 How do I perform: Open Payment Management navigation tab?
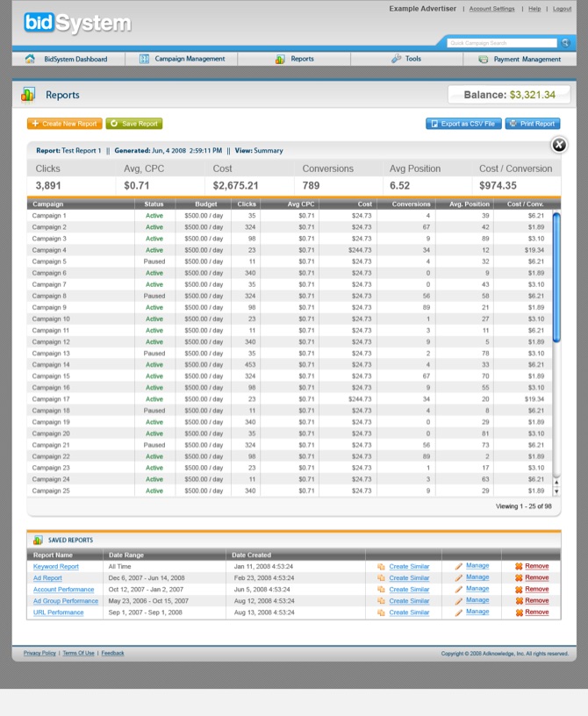520,59
